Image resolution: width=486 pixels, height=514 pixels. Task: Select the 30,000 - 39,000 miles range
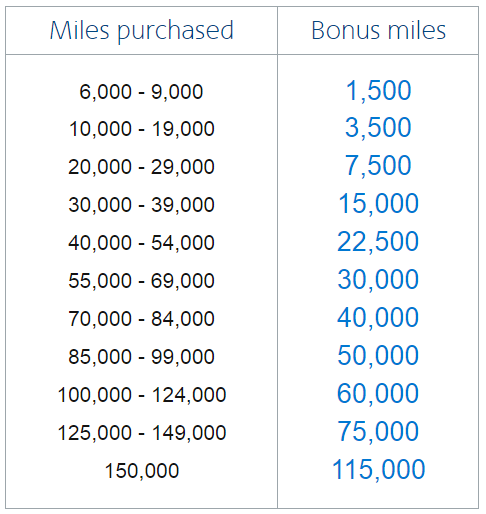(141, 204)
